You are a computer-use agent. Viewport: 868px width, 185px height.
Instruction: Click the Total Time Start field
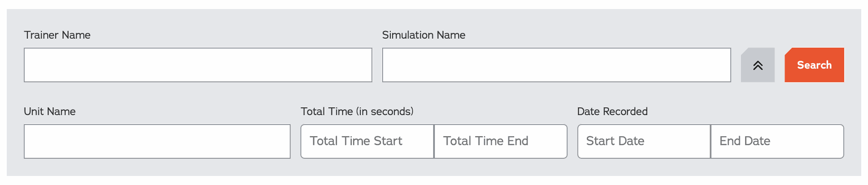(367, 142)
